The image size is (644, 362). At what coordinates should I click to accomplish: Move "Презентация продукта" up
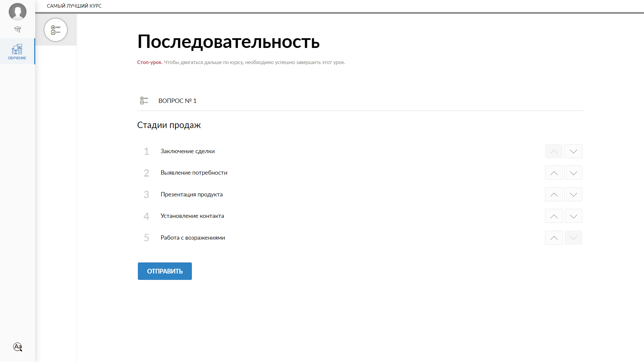point(554,194)
